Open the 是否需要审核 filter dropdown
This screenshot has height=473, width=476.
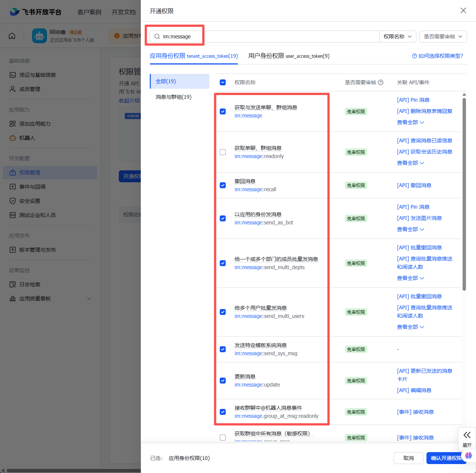[443, 37]
